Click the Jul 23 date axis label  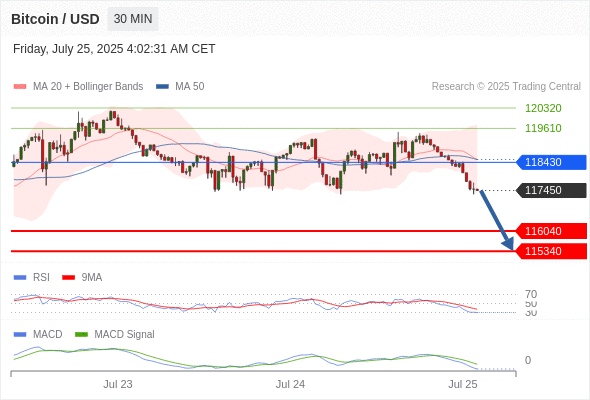(x=118, y=384)
